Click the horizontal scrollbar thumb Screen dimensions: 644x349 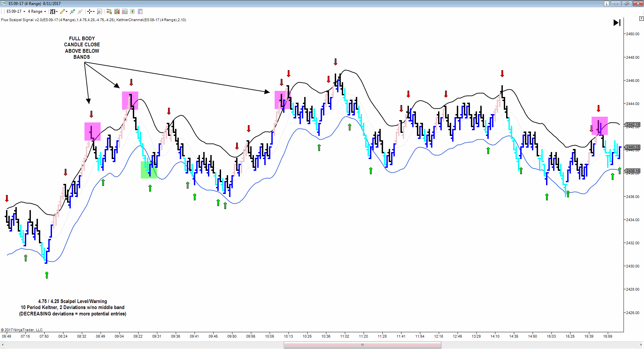click(362, 345)
